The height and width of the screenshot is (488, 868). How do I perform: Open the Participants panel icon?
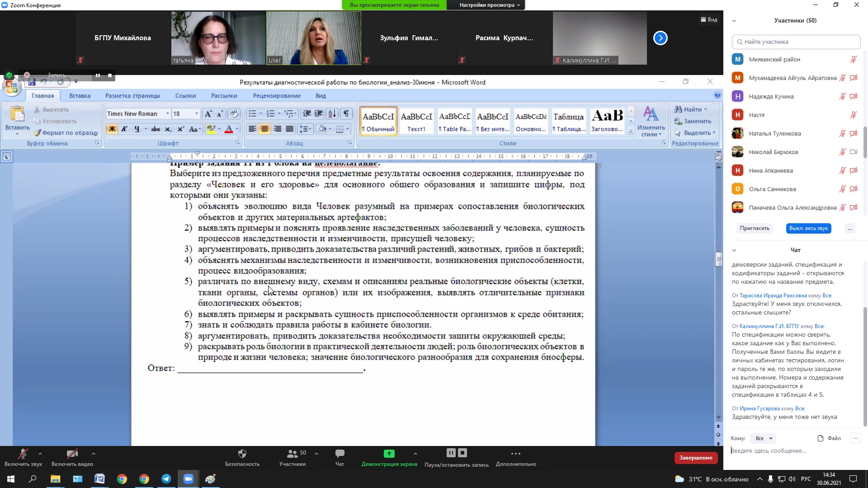point(292,454)
